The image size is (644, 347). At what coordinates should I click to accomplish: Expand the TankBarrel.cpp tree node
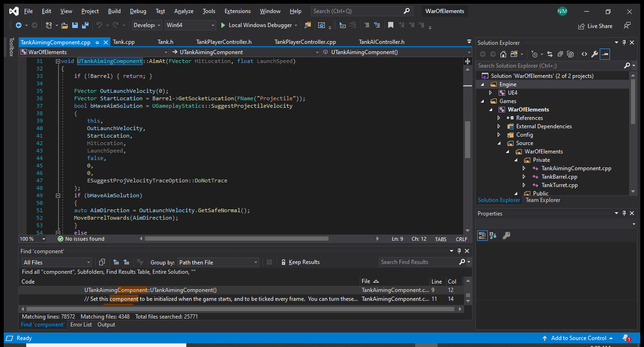[x=524, y=177]
